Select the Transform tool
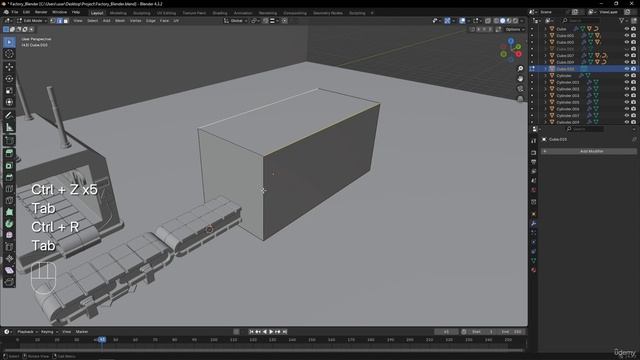The height and width of the screenshot is (360, 640). tap(9, 102)
